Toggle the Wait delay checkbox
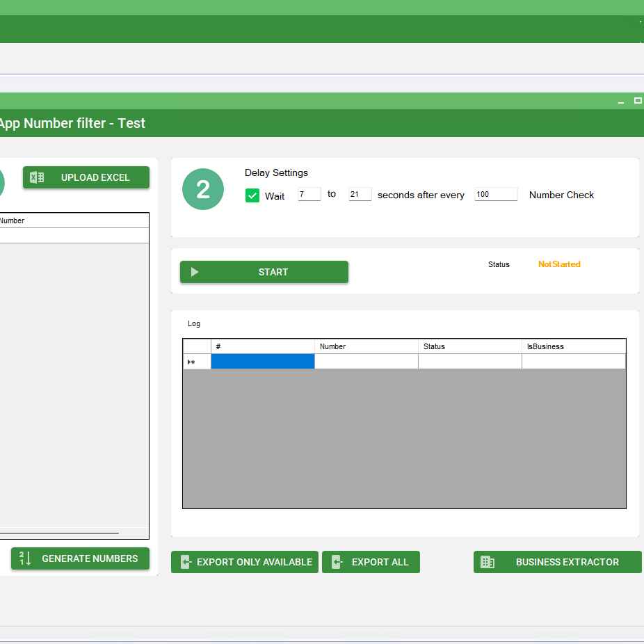 252,195
